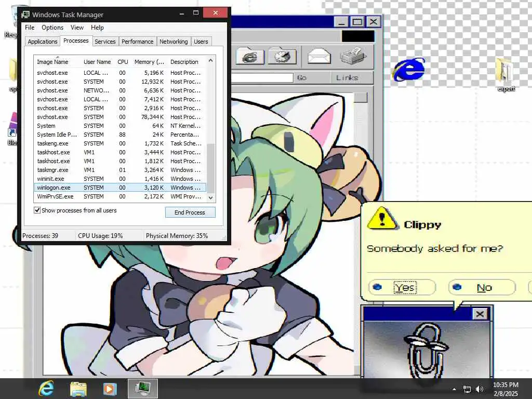Switch to the Services tab
Viewport: 532px width, 399px height.
[105, 42]
